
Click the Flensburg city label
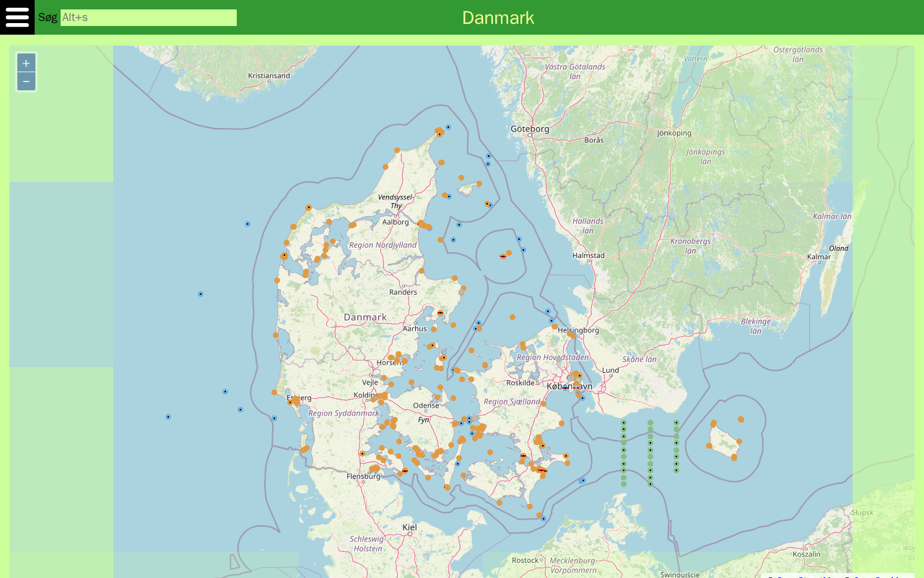click(x=364, y=476)
